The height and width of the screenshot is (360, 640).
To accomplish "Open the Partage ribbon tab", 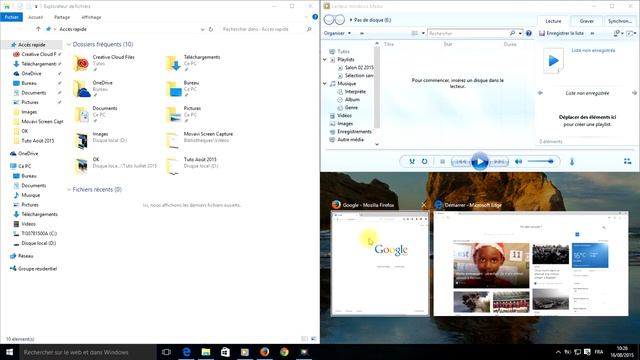I will coord(62,17).
